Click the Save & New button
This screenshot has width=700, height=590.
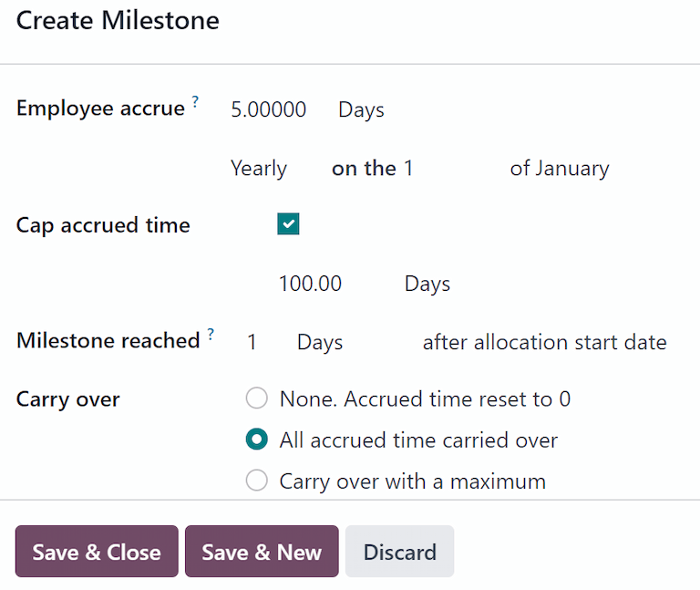pyautogui.click(x=262, y=552)
